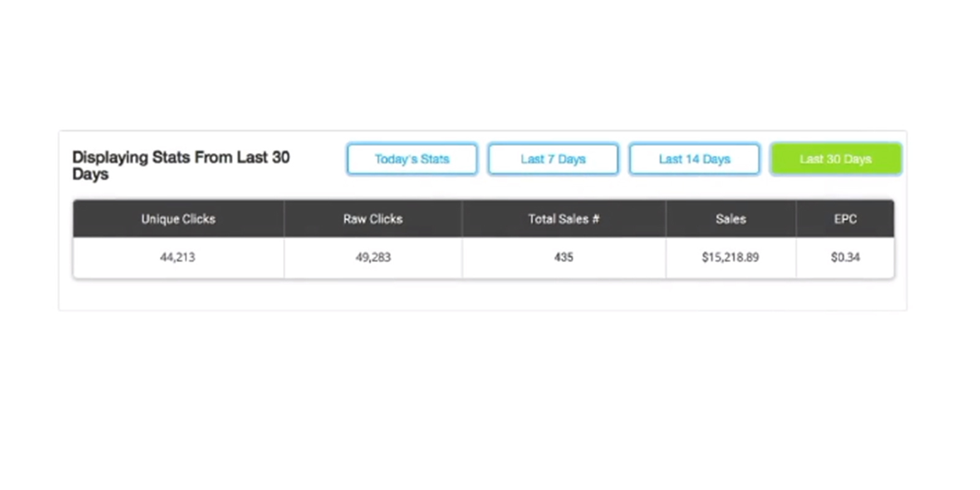Click the 435 total sales count
The image size is (980, 490).
click(x=563, y=257)
